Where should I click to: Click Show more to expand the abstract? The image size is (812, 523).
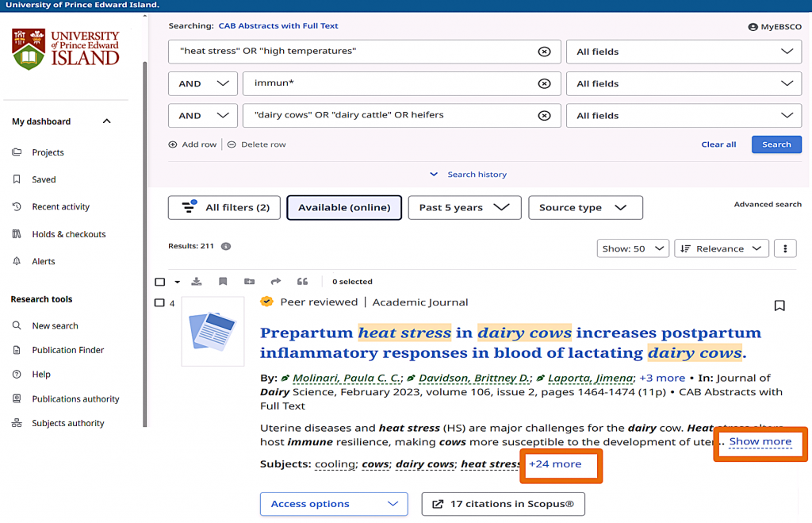click(x=760, y=442)
